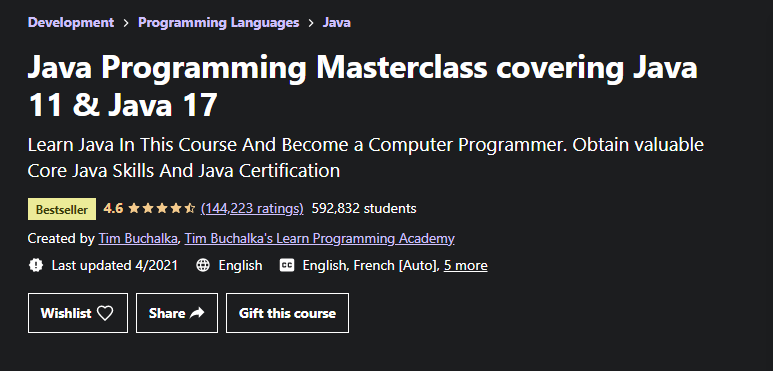Click the share arrow icon

[x=197, y=313]
